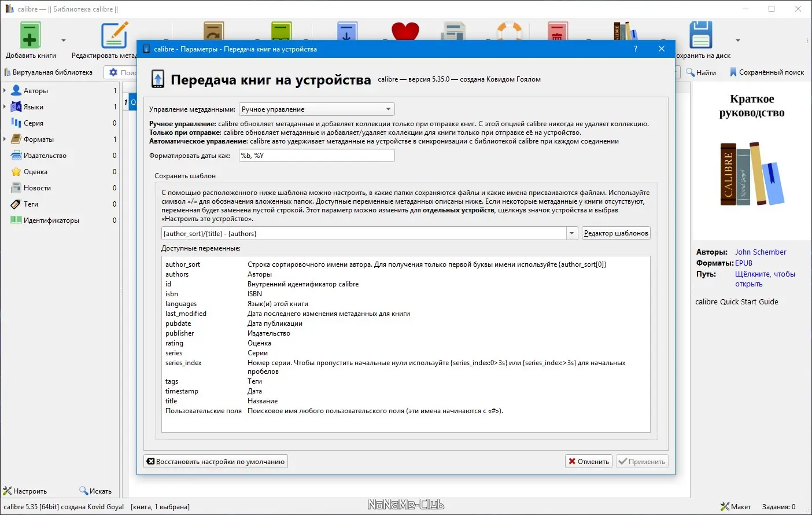Click the calibre Quick Start Guide text
The height and width of the screenshot is (515, 812).
737,302
